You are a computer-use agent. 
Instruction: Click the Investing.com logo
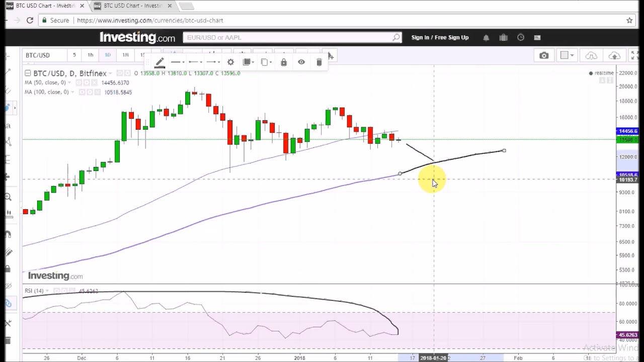[x=137, y=37]
